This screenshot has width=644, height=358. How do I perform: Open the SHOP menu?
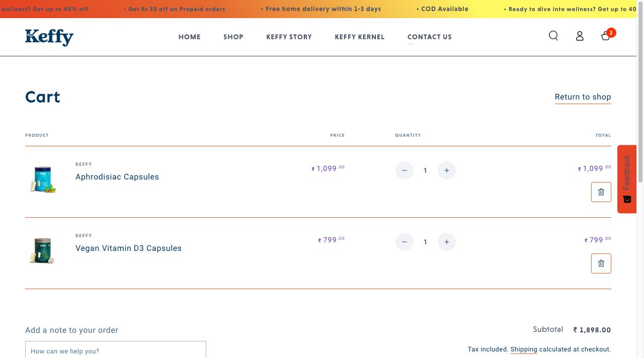[233, 37]
